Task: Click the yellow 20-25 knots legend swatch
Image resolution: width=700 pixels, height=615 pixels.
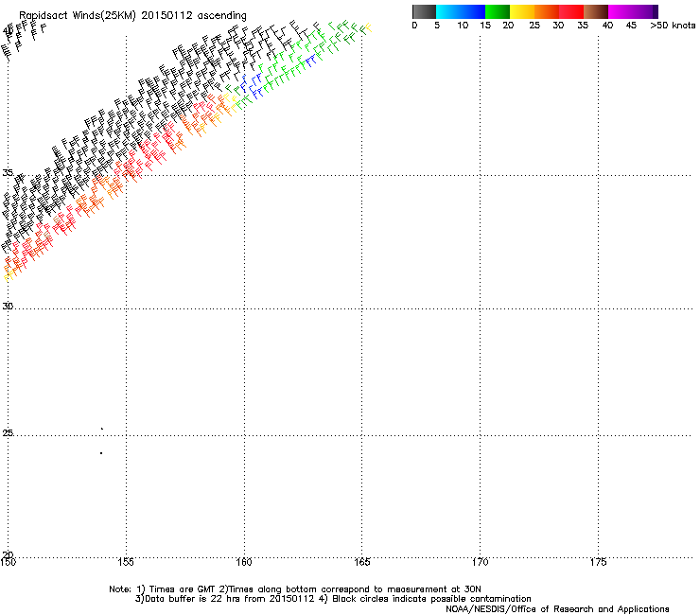Action: pyautogui.click(x=522, y=11)
